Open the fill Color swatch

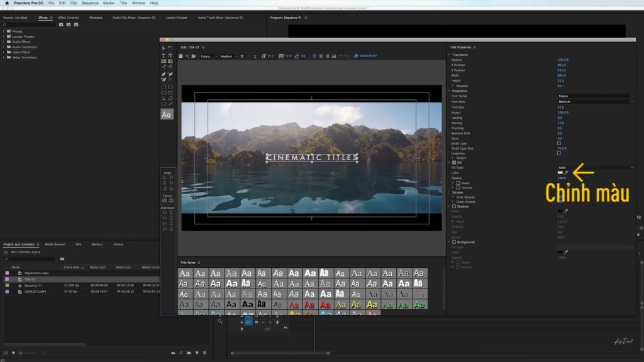(560, 173)
